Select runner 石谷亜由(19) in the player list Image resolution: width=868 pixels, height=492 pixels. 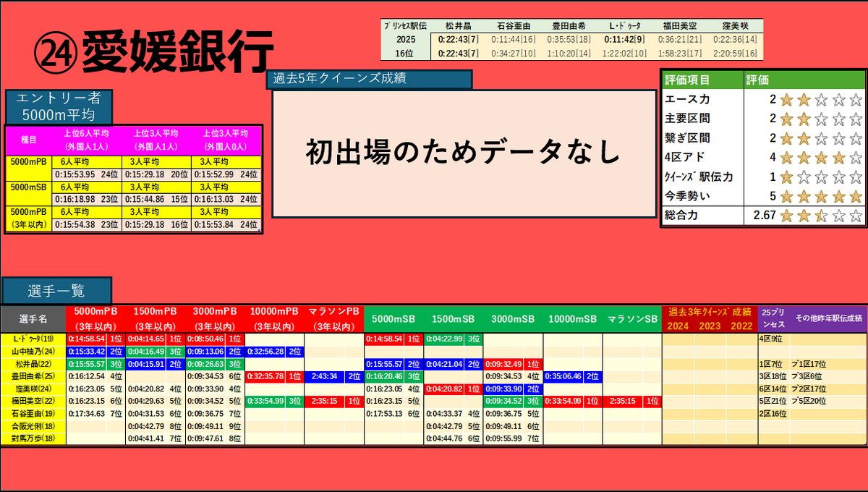pos(33,414)
